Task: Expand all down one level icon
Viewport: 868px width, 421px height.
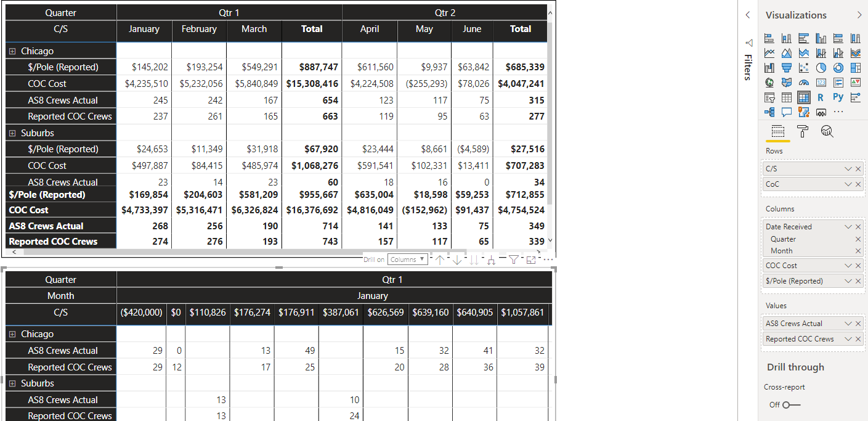Action: pyautogui.click(x=491, y=260)
